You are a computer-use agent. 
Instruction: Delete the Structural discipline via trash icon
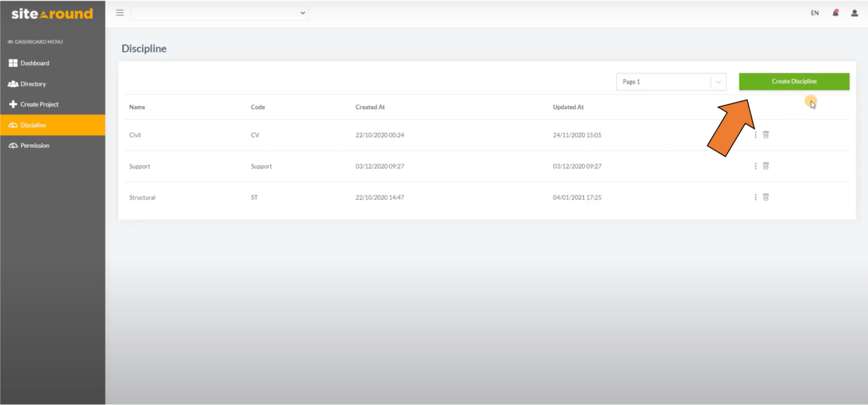pyautogui.click(x=766, y=196)
